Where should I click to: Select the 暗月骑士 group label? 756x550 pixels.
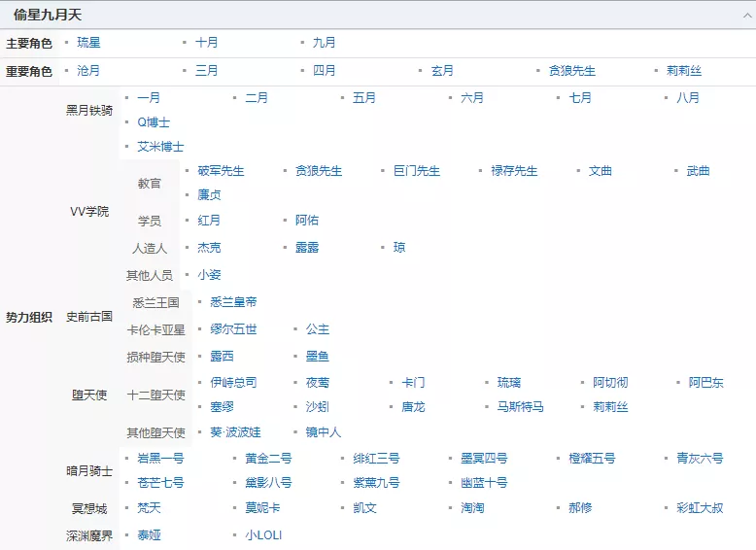[x=89, y=471]
